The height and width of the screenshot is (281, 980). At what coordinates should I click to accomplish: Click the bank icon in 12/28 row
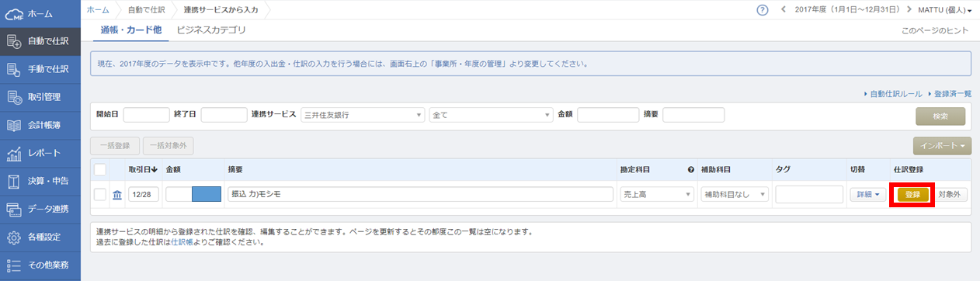click(x=117, y=195)
